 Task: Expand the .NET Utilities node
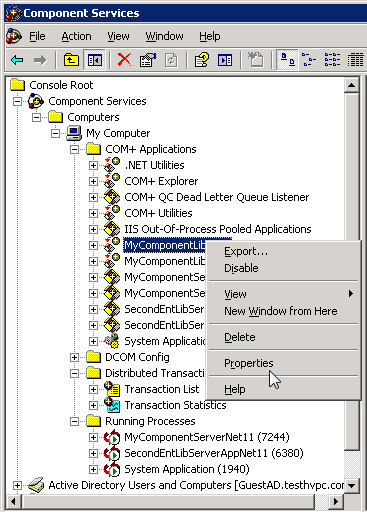pyautogui.click(x=93, y=165)
